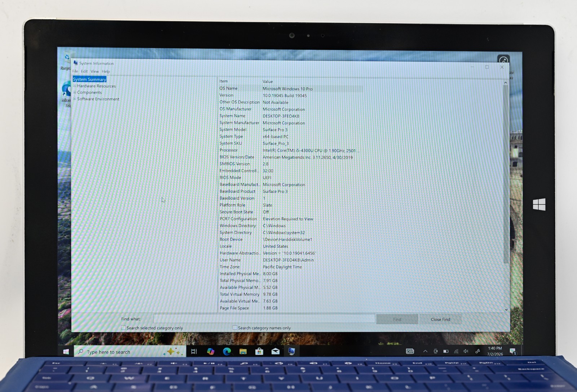Select the PCR7 Configuration row
Viewport: 577px width, 392px height.
[x=291, y=219]
